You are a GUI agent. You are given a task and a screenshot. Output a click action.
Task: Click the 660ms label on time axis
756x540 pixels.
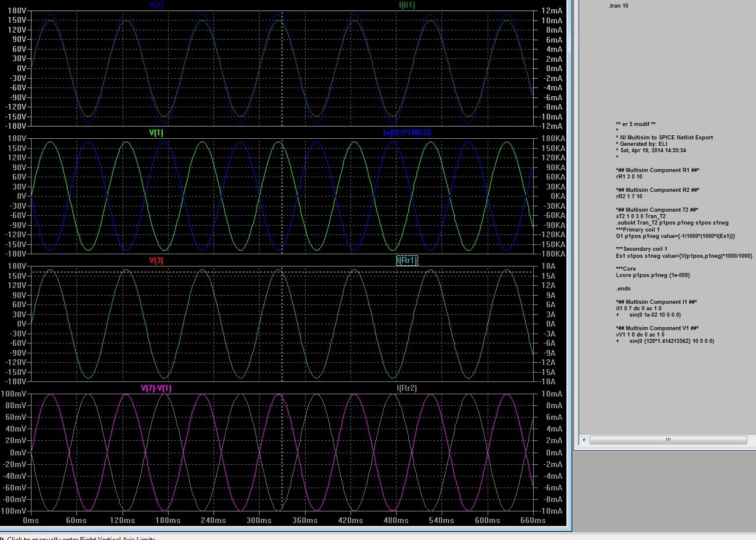pos(533,521)
